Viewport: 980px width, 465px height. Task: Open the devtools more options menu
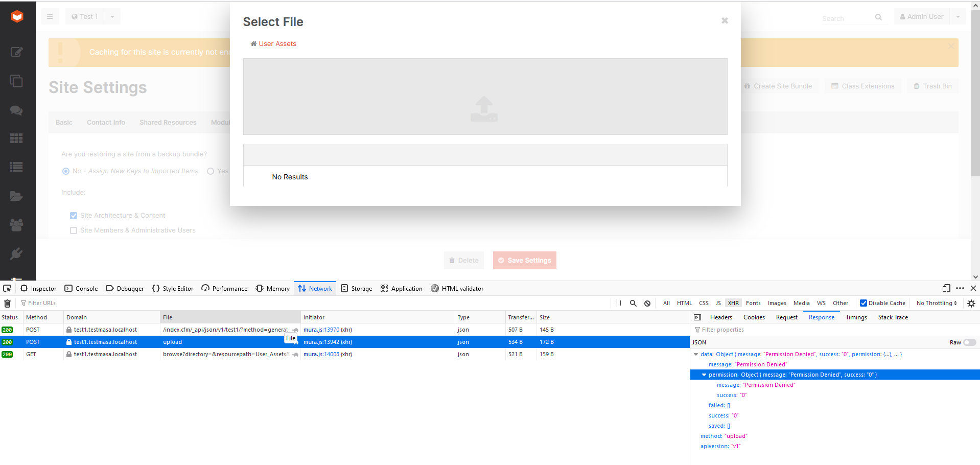960,288
